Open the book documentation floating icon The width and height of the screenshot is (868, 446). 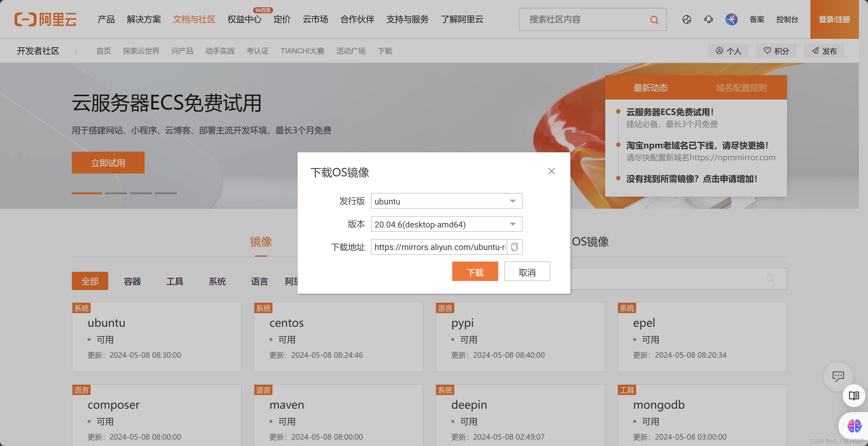pos(853,395)
